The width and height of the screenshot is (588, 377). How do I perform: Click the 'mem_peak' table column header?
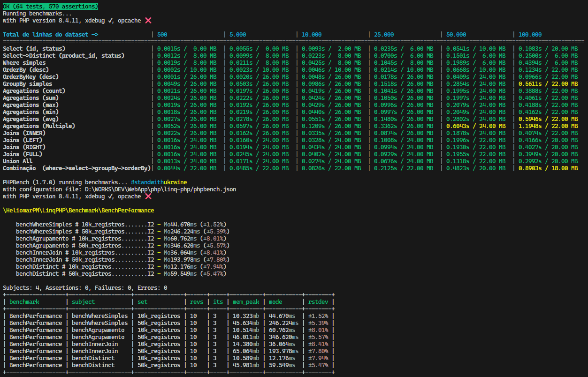(246, 302)
